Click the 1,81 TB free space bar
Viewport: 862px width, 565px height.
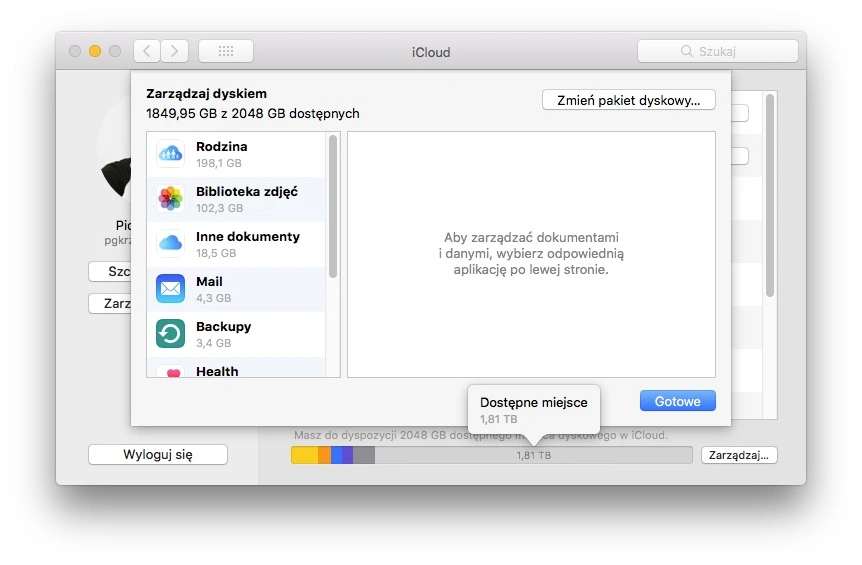533,455
